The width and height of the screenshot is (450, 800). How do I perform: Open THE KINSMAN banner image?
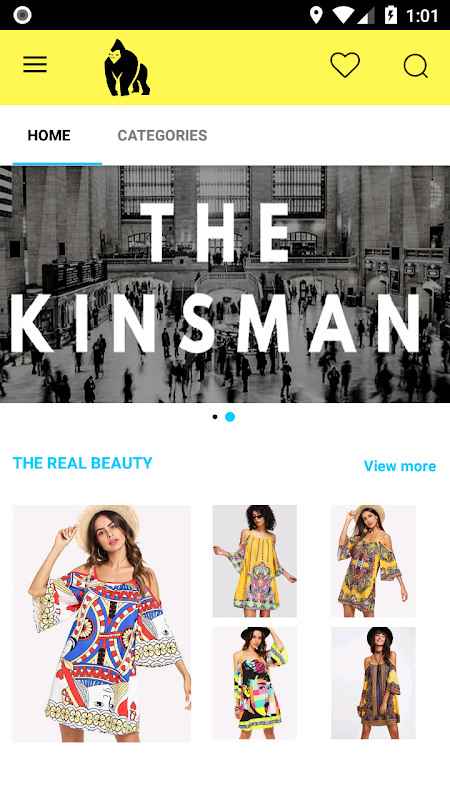click(225, 284)
